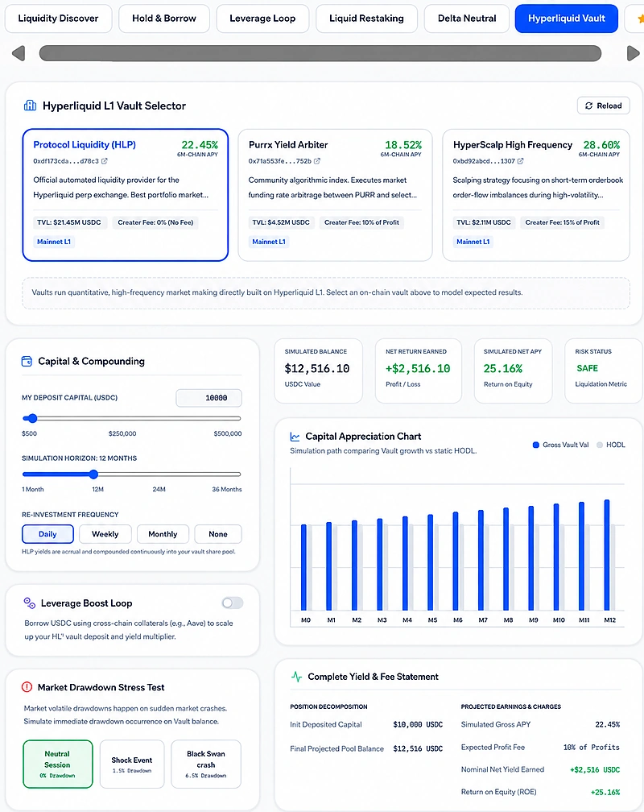The width and height of the screenshot is (644, 812).
Task: Open the Liquid Restaking tab
Action: point(366,19)
